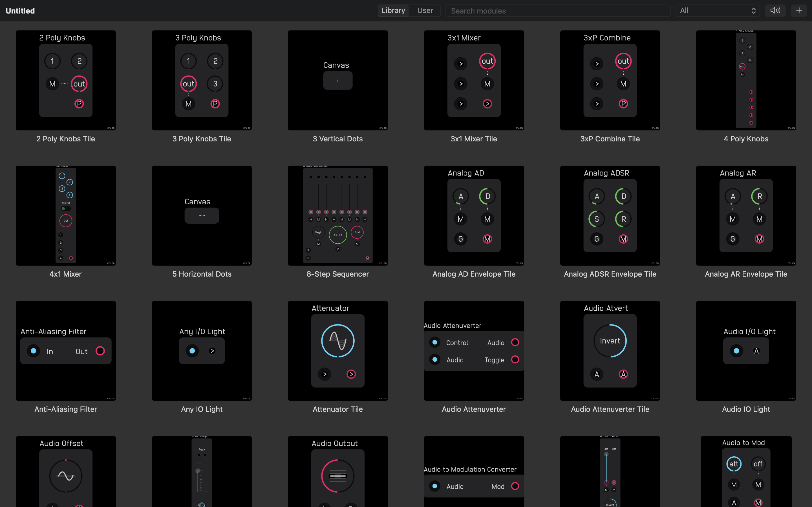812x507 pixels.
Task: Toggle the Any IO Light indicator
Action: pyautogui.click(x=192, y=351)
